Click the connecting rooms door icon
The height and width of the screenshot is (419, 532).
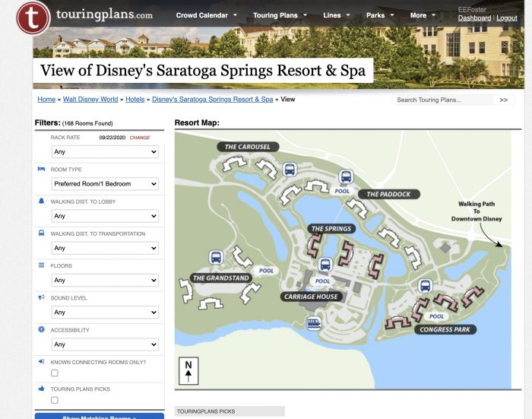tap(41, 361)
